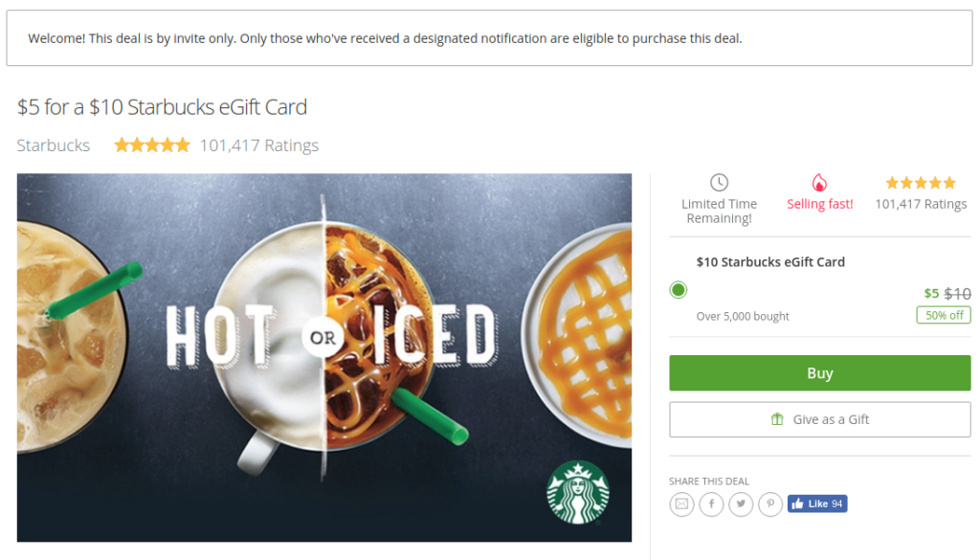Viewport: 980px width, 560px height.
Task: Share the deal on Facebook
Action: click(711, 504)
